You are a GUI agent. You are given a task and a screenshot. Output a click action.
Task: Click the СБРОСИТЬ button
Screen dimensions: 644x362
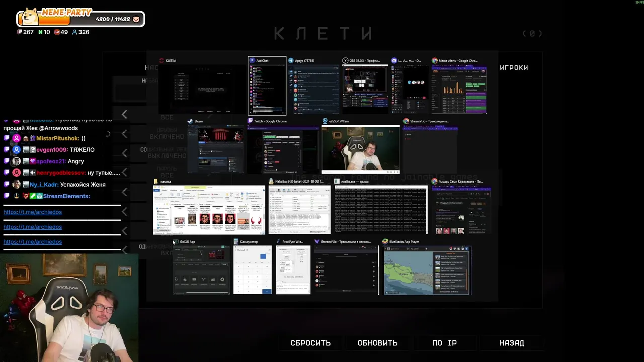310,343
